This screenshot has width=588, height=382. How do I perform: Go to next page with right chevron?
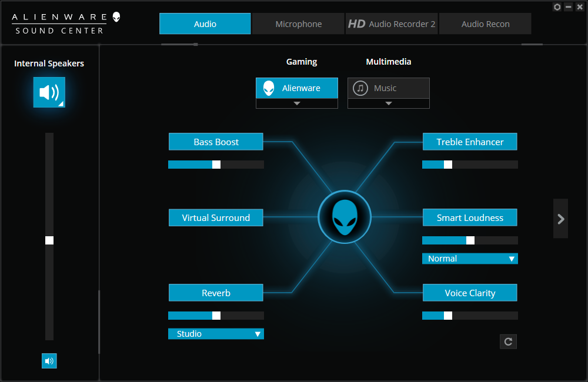(x=560, y=219)
